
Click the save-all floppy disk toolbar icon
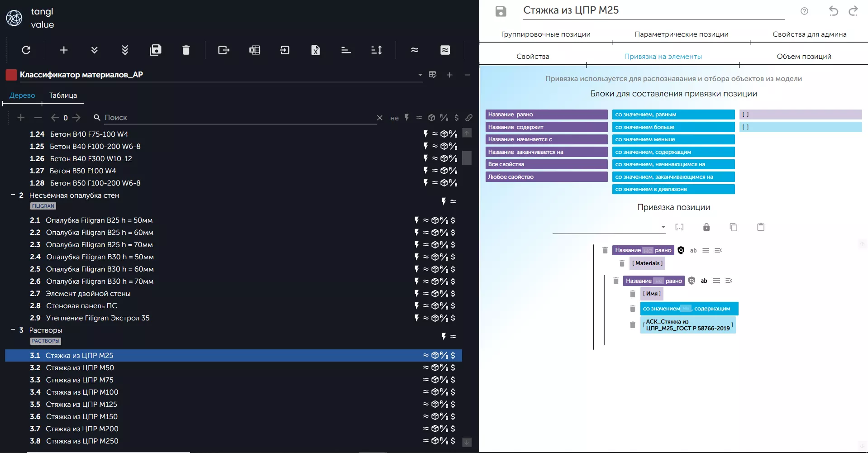coord(155,50)
